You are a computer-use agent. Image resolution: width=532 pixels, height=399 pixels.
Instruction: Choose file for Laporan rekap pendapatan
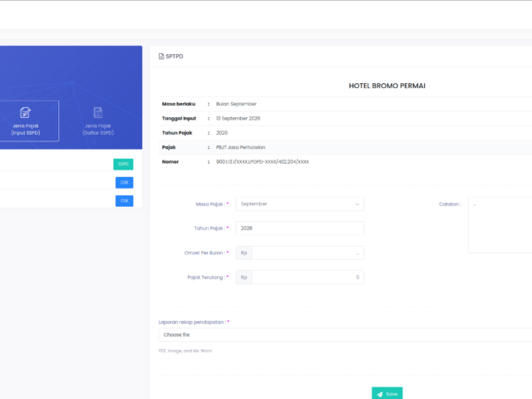(x=345, y=335)
